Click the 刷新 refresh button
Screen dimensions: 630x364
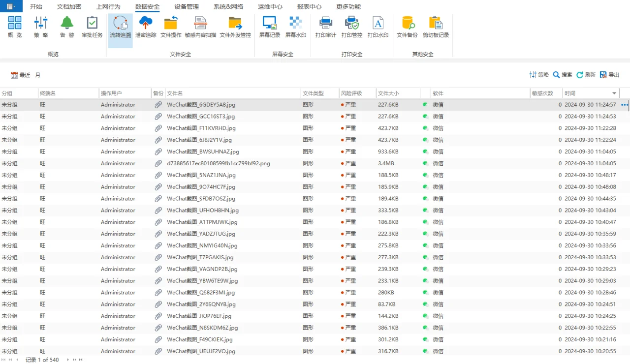pyautogui.click(x=586, y=75)
